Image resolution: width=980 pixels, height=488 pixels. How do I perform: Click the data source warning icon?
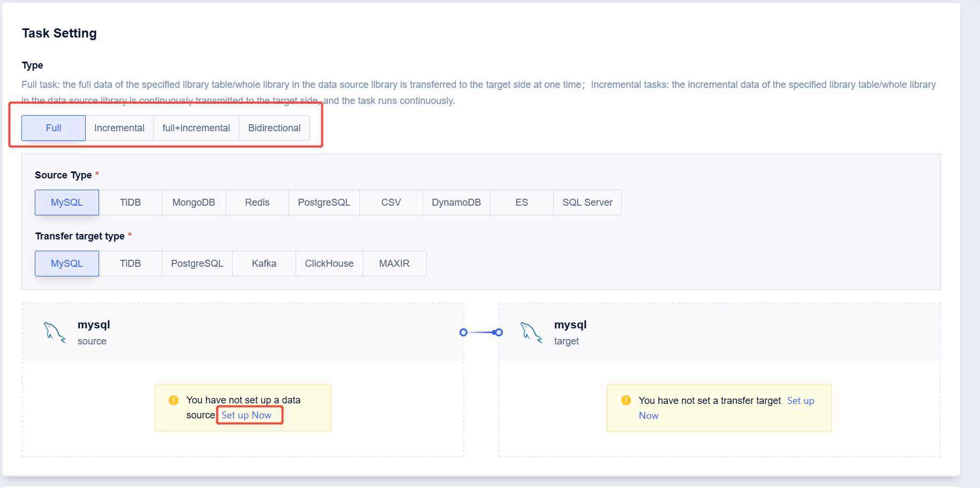click(174, 400)
